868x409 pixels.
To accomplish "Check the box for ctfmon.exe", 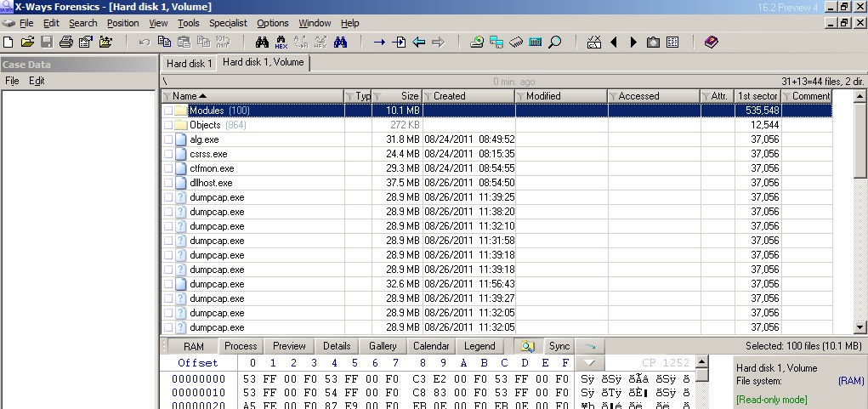I will [168, 168].
